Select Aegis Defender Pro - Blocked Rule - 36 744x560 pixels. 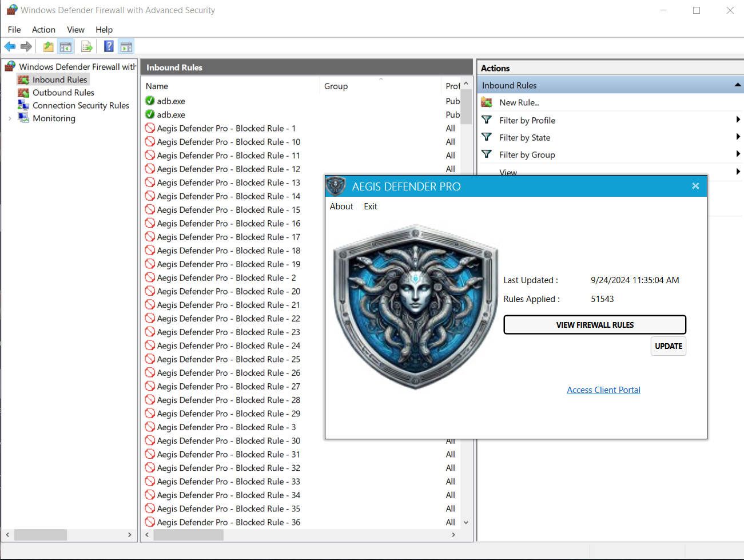(x=228, y=522)
